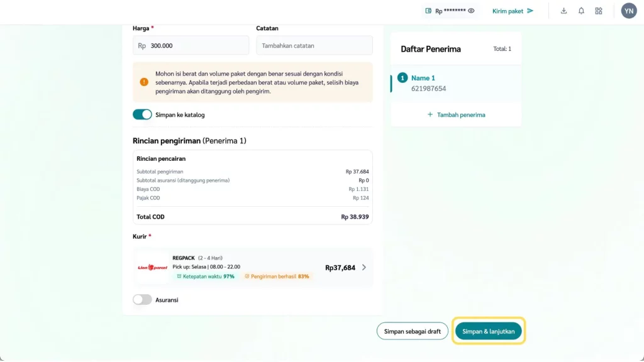The width and height of the screenshot is (644, 362).
Task: Click the wallet balance icon
Action: tap(428, 11)
